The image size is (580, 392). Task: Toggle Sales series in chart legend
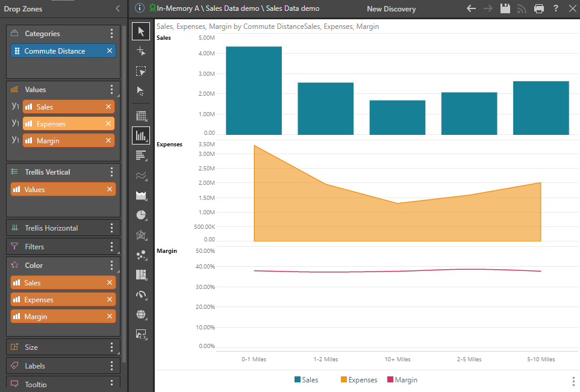click(305, 380)
